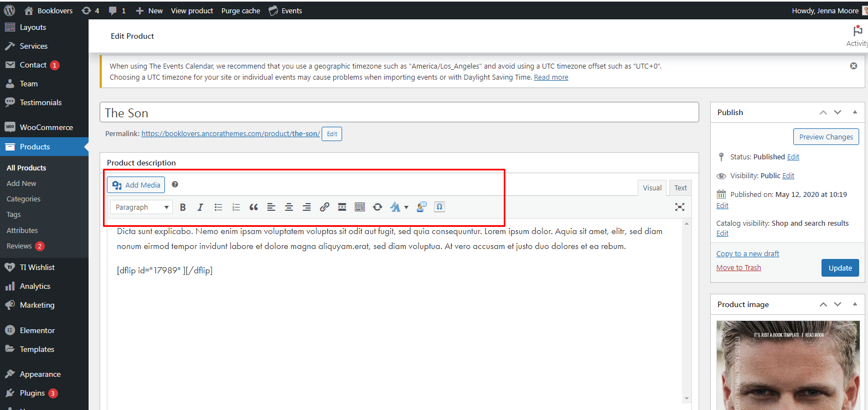Open Categories under Products
The width and height of the screenshot is (868, 410).
(23, 199)
